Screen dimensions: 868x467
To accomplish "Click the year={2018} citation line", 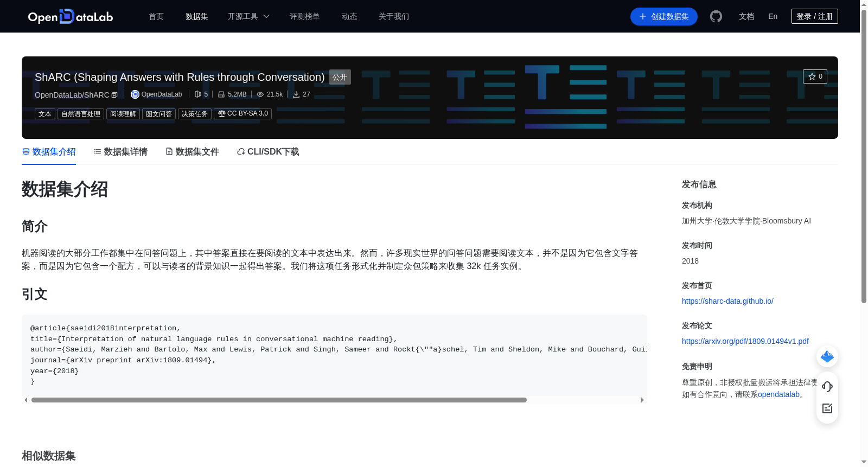I will pos(55,371).
